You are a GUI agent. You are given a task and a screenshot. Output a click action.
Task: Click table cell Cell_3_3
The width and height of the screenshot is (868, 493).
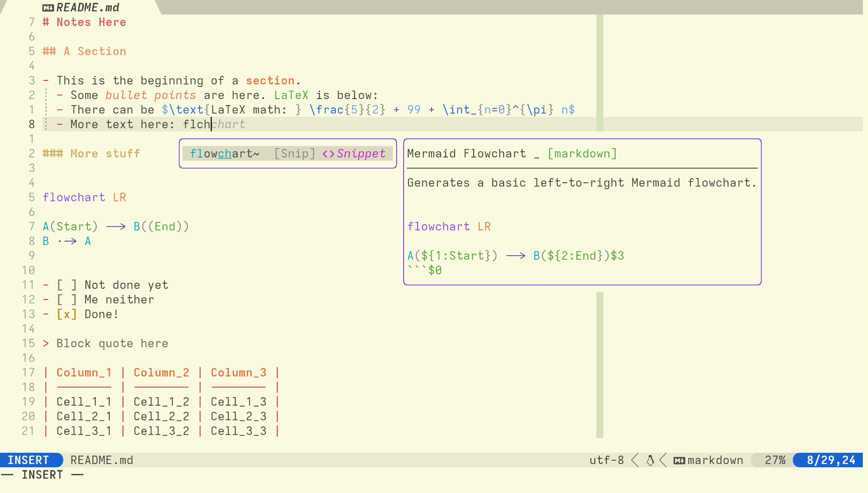click(239, 431)
